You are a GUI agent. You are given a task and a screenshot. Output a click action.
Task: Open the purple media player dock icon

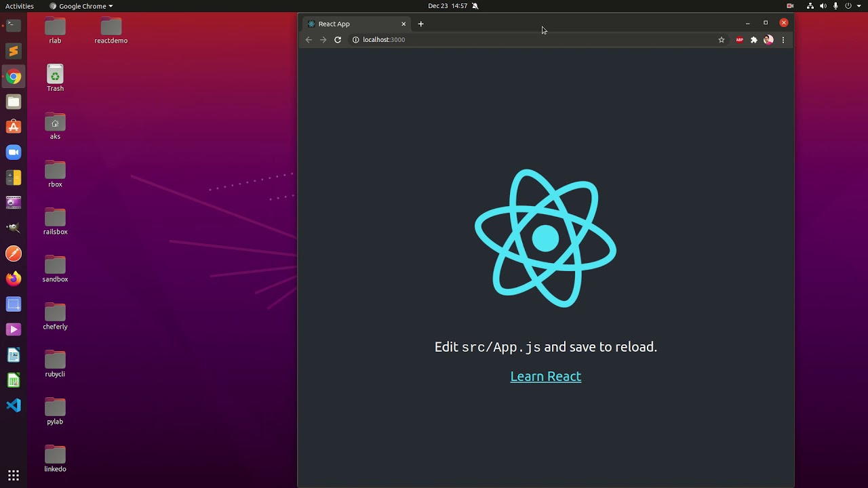tap(14, 329)
